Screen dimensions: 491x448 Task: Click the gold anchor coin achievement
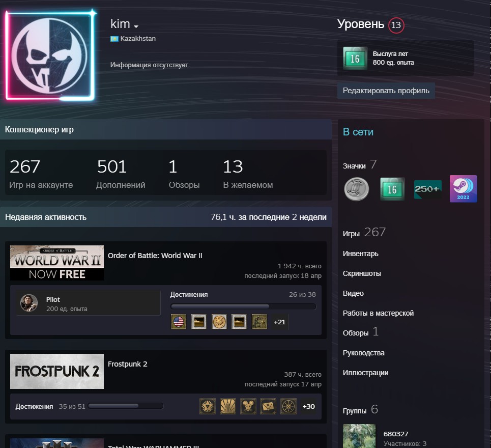pos(219,322)
